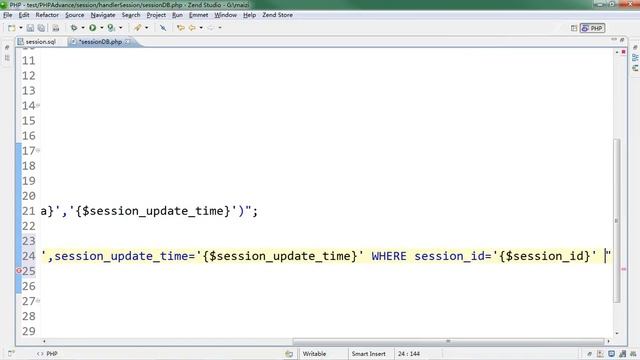Click the Print toolbar icon
Viewport: 640px width, 360px height.
coord(56,28)
